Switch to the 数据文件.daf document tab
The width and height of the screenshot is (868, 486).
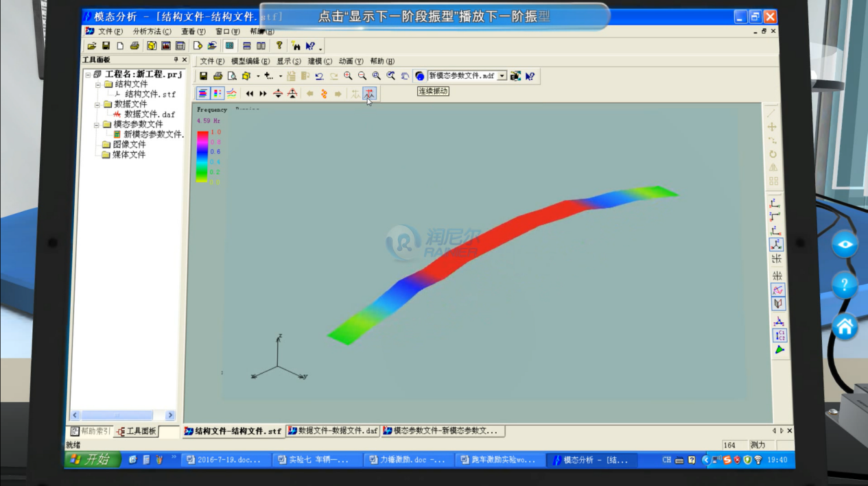coord(333,431)
